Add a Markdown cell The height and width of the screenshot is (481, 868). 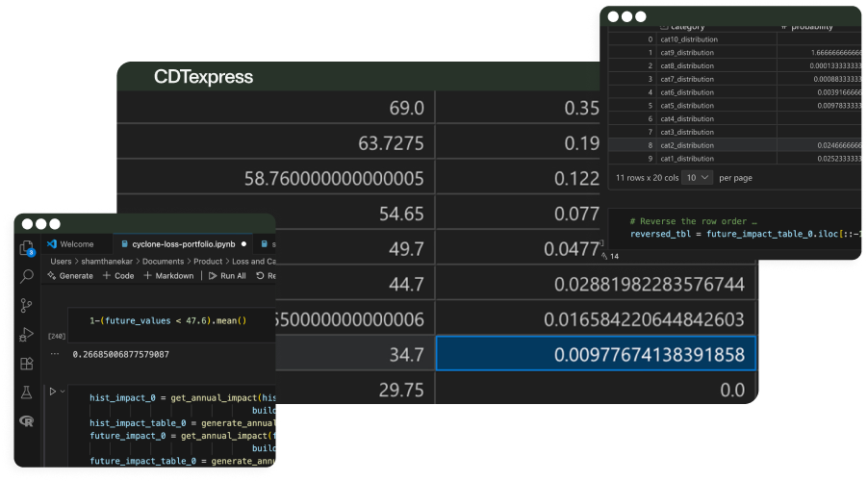pyautogui.click(x=168, y=275)
